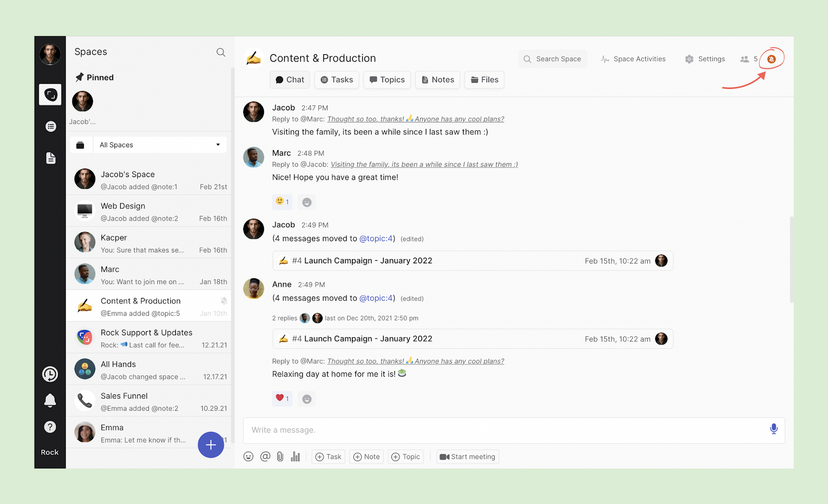Focus the Write a message field

click(502, 430)
